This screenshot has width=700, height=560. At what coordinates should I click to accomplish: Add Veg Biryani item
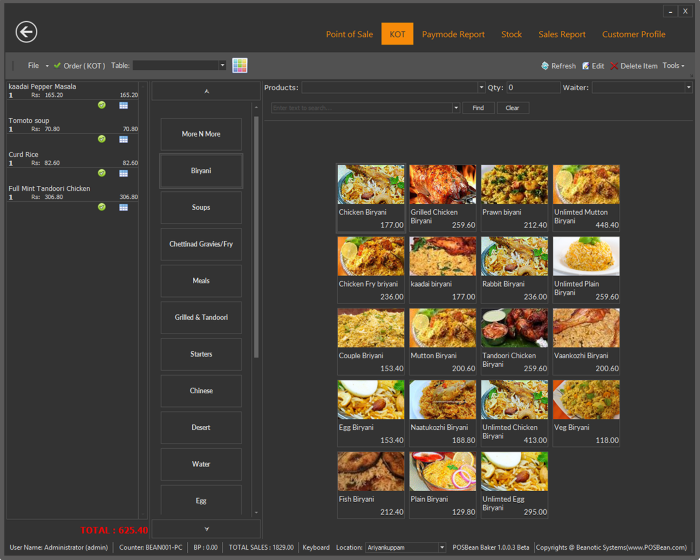pyautogui.click(x=586, y=413)
